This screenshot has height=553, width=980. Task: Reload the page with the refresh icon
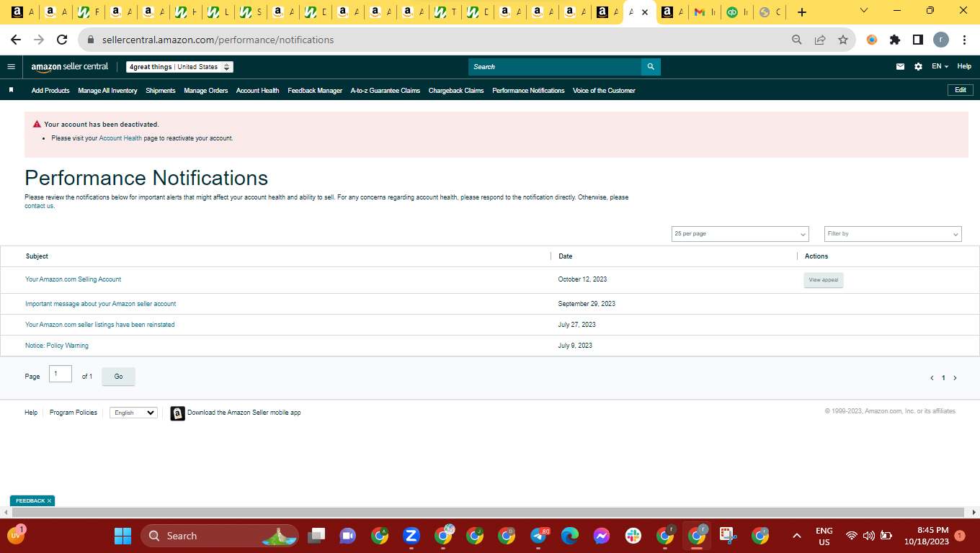tap(62, 40)
